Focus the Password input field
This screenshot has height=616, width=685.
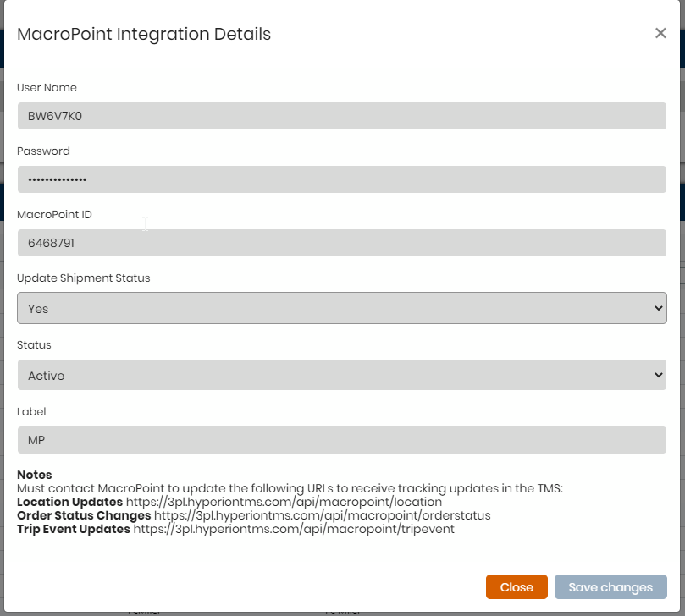(x=341, y=179)
